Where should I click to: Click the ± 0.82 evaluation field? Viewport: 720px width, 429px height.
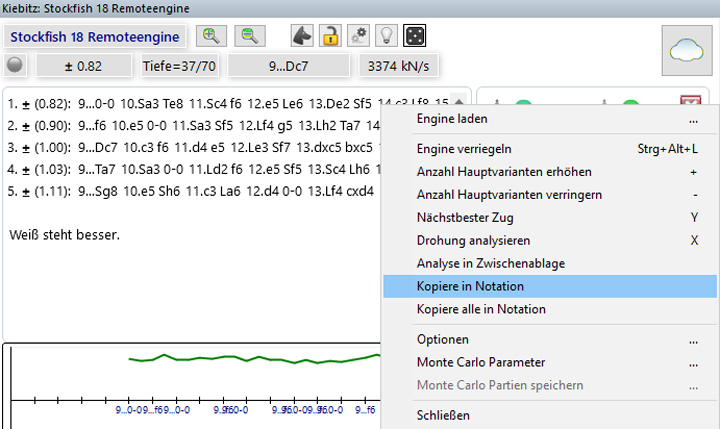point(84,66)
